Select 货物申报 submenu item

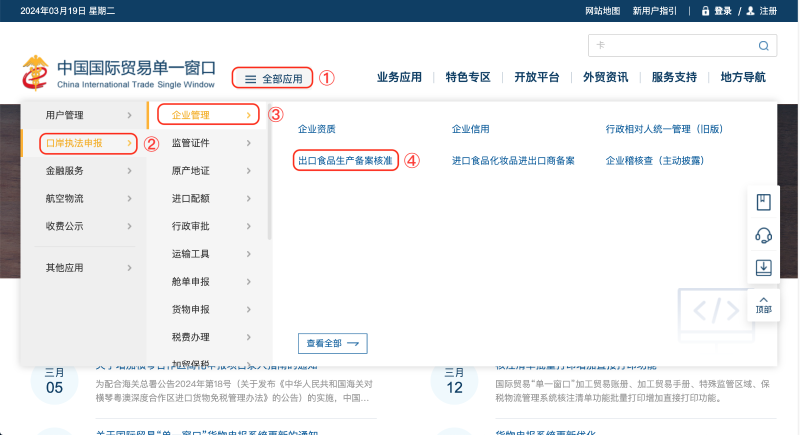point(208,310)
